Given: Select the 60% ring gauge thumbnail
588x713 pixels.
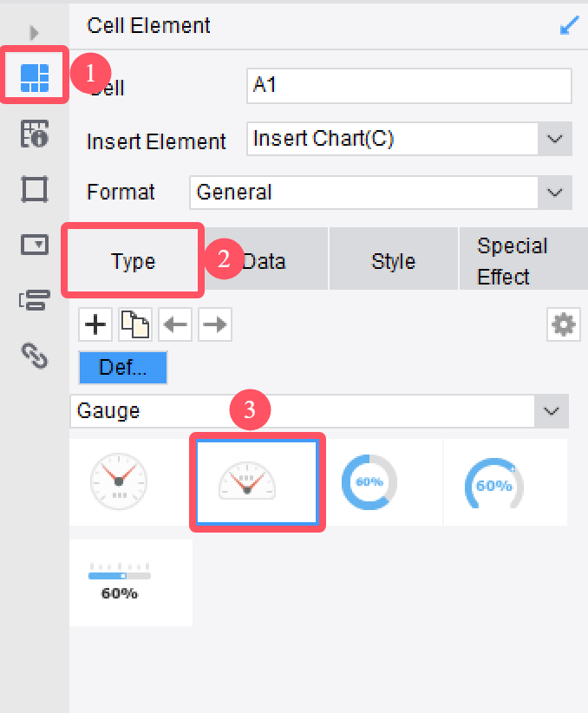Looking at the screenshot, I should (x=369, y=482).
